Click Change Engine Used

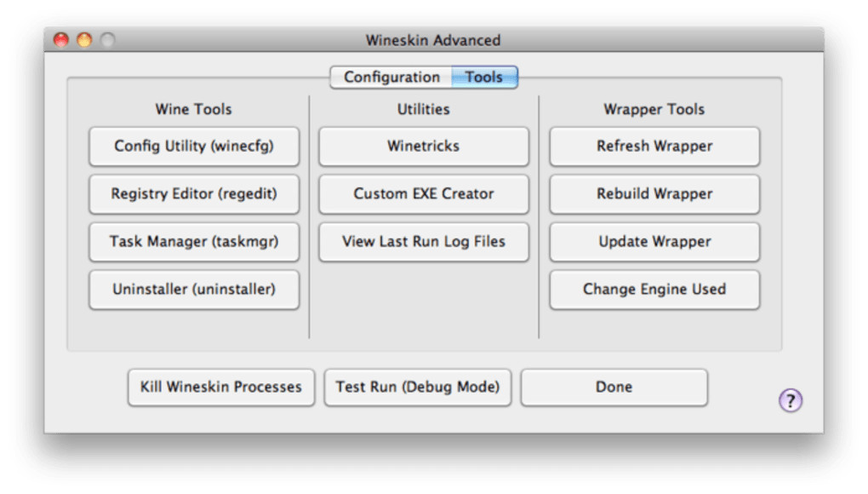(x=654, y=290)
